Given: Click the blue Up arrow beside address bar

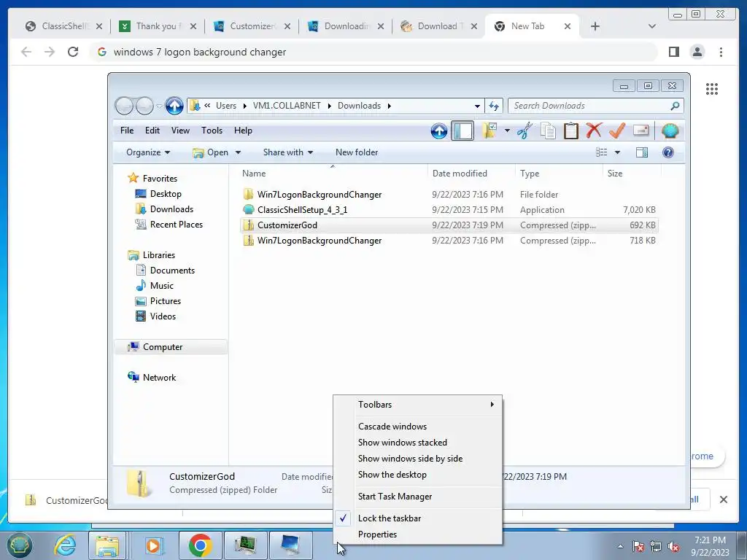Looking at the screenshot, I should tap(174, 106).
